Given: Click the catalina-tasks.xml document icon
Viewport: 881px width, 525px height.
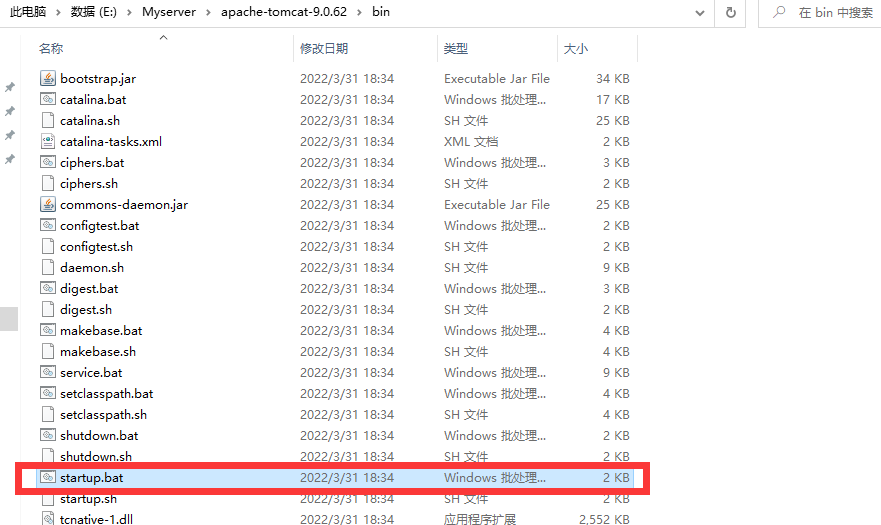Looking at the screenshot, I should tap(48, 141).
